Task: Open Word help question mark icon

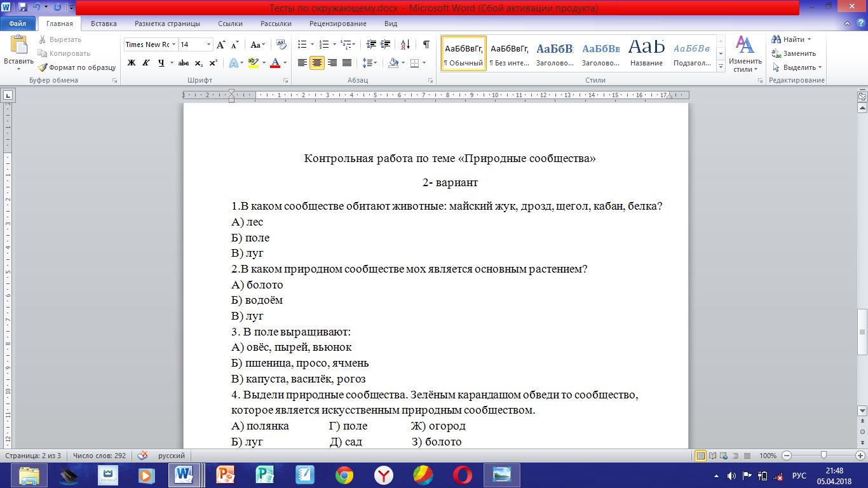Action: (x=860, y=24)
